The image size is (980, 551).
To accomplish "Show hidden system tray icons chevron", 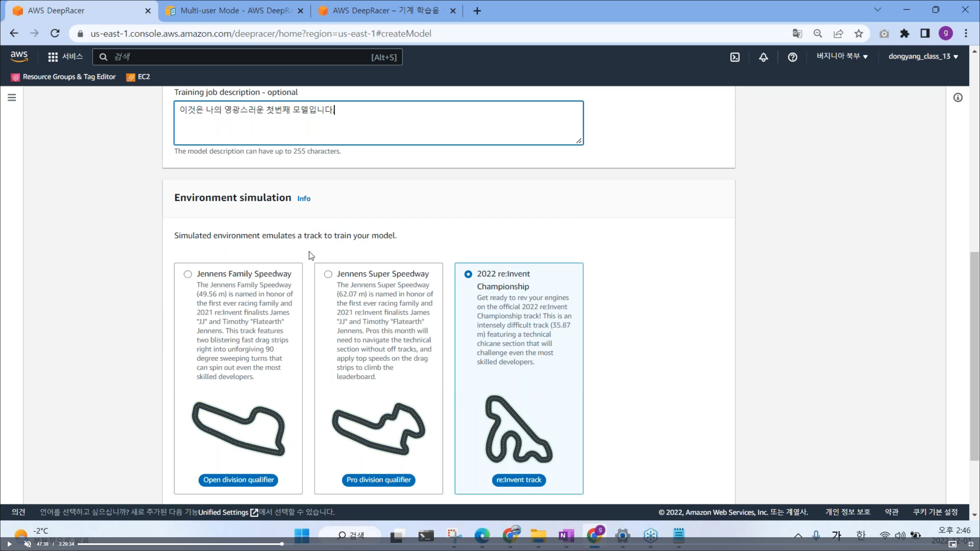I will click(798, 535).
